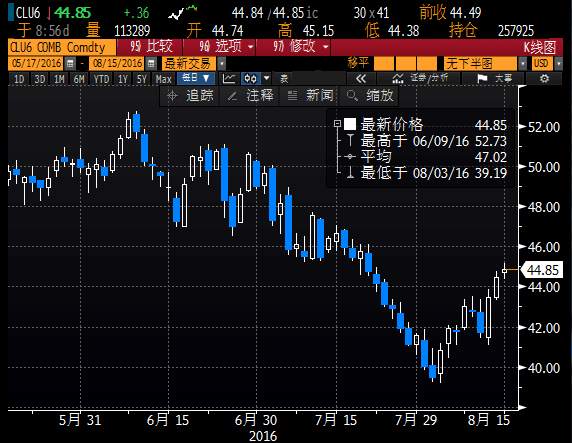The image size is (572, 443).
Task: Select the YTD range
Action: pyautogui.click(x=101, y=79)
